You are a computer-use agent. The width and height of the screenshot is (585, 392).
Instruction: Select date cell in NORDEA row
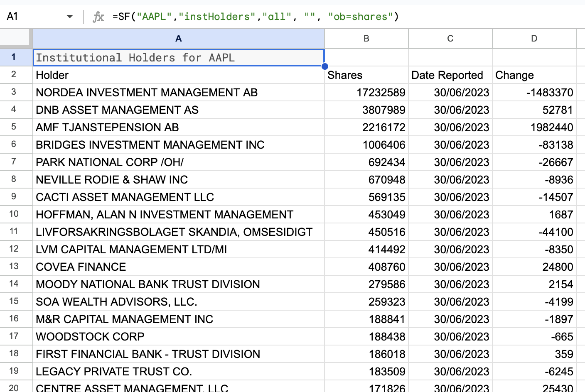[450, 93]
